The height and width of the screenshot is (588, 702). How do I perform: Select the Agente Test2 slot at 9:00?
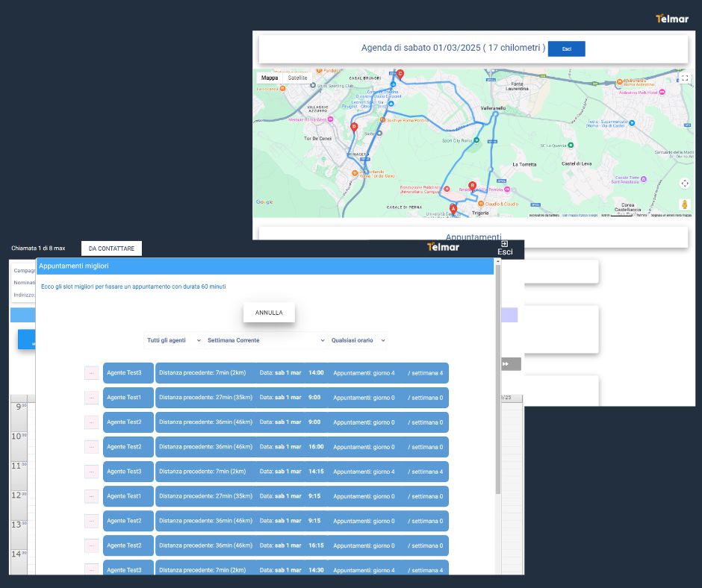click(302, 422)
